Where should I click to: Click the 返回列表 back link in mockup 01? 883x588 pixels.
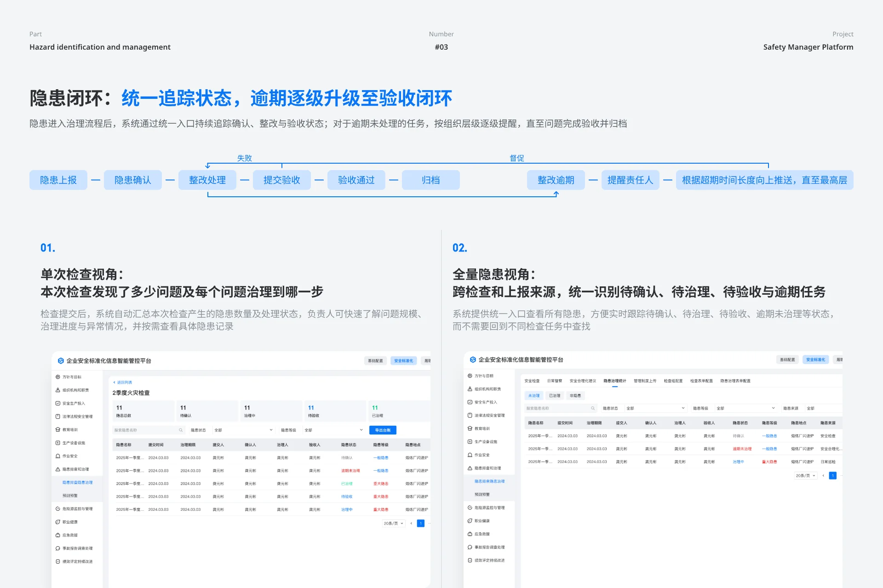pyautogui.click(x=123, y=382)
